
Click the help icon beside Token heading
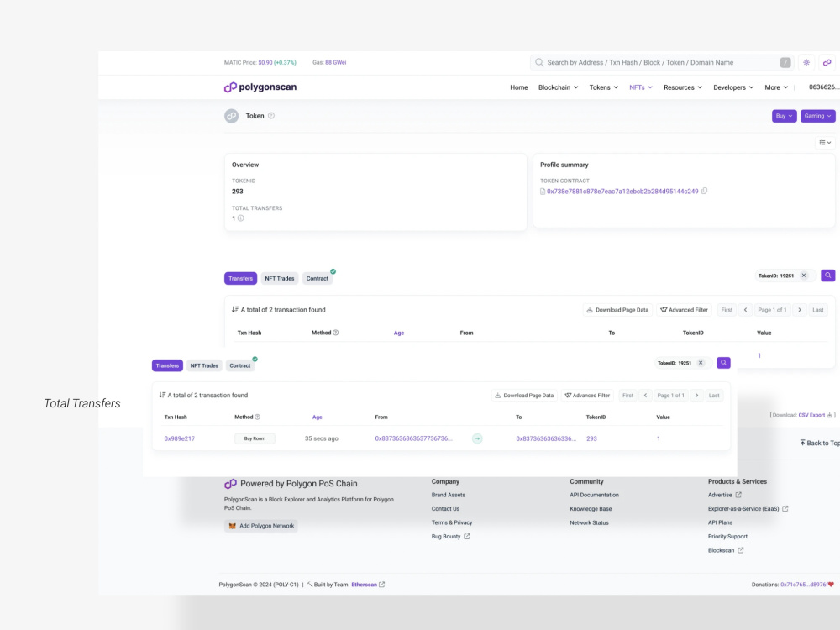(x=271, y=116)
